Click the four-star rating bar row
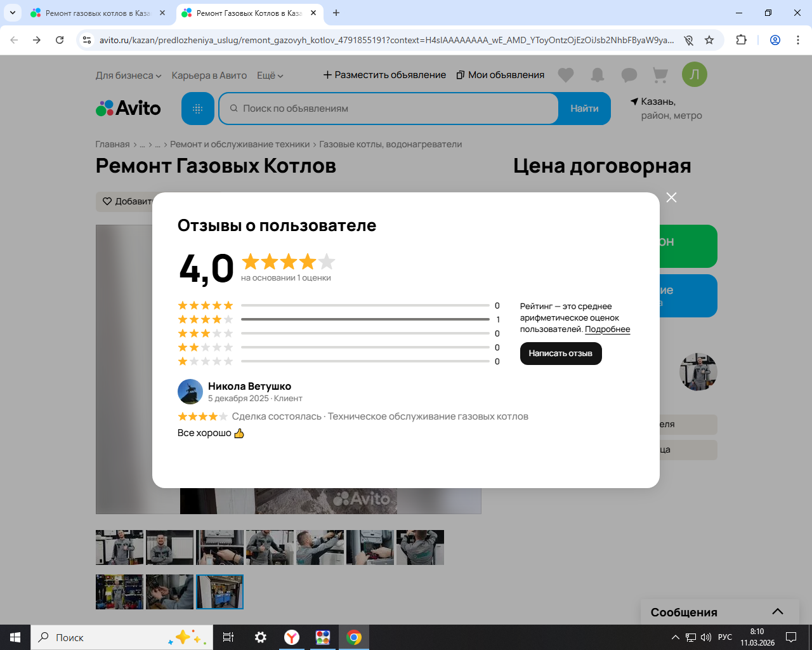 coord(339,319)
